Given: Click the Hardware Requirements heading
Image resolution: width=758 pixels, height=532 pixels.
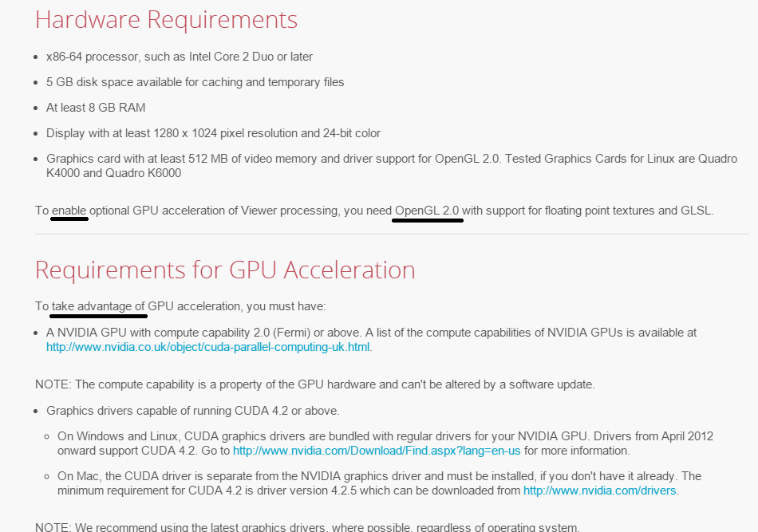Looking at the screenshot, I should (x=166, y=20).
